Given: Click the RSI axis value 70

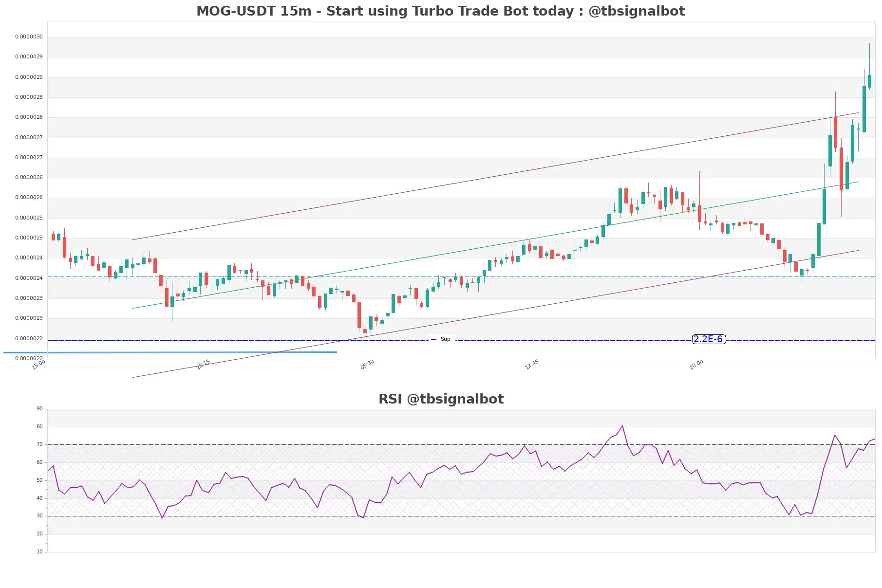Looking at the screenshot, I should point(39,444).
